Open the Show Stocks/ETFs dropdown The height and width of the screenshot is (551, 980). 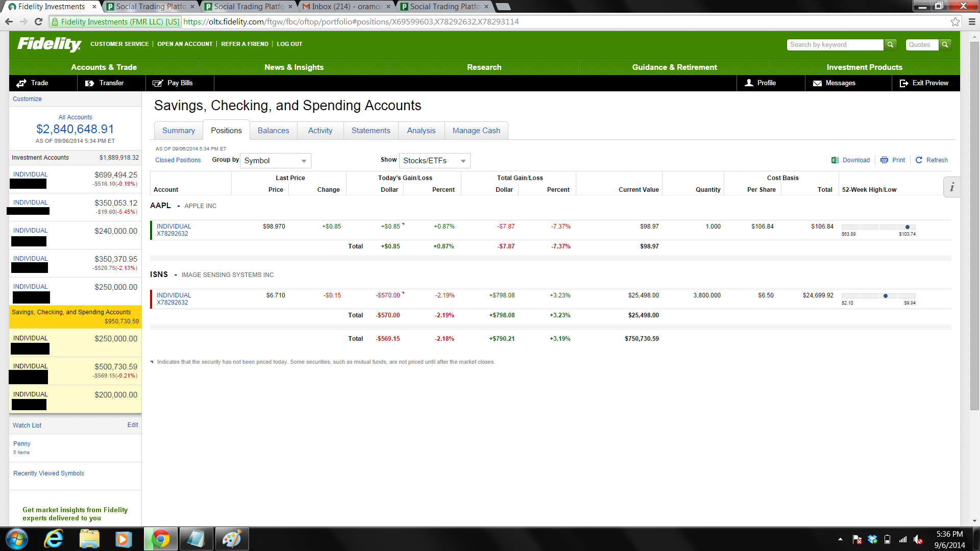(434, 161)
